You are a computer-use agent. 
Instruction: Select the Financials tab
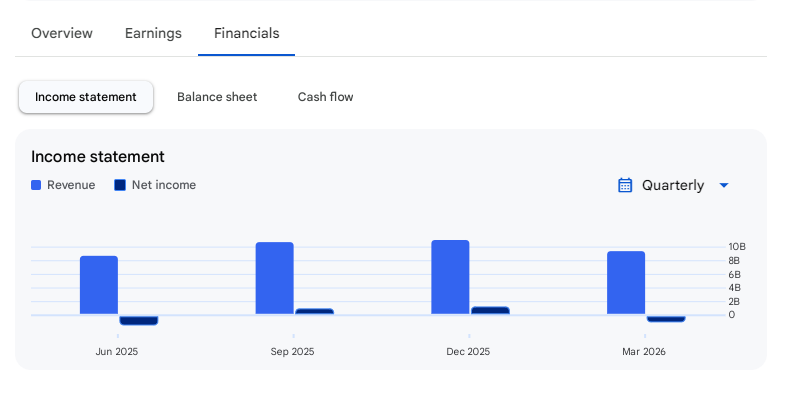click(x=246, y=33)
